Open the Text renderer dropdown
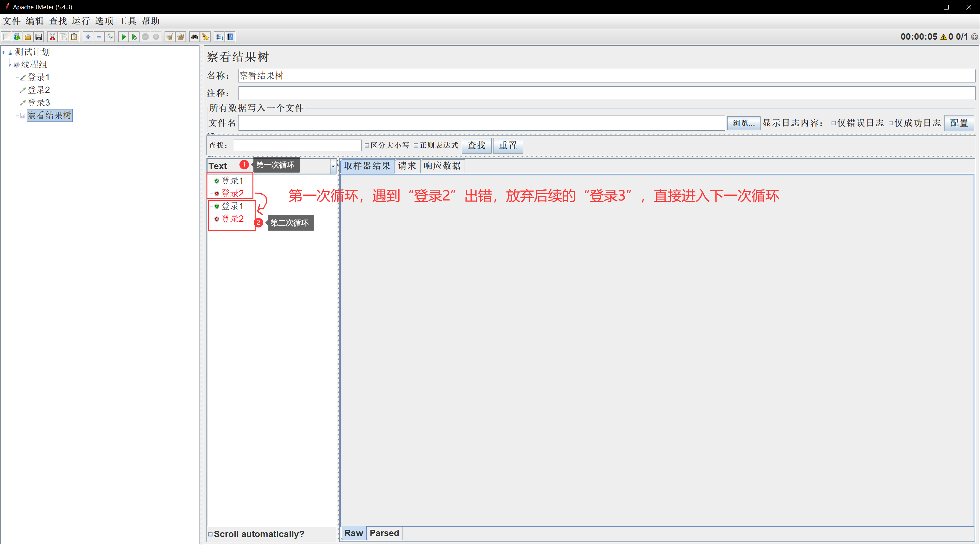Image resolution: width=980 pixels, height=545 pixels. (x=333, y=166)
